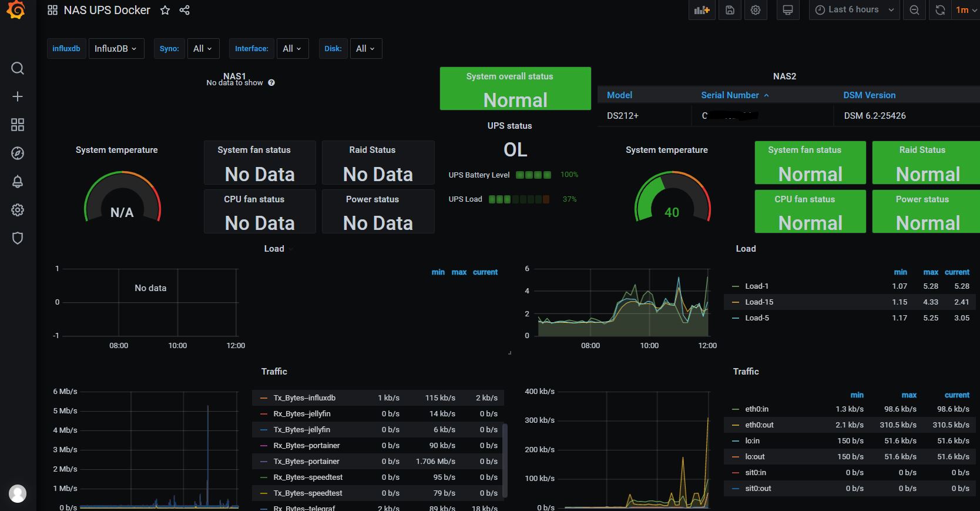Image resolution: width=980 pixels, height=511 pixels.
Task: Toggle Load-15 series in Load legend
Action: coord(759,302)
